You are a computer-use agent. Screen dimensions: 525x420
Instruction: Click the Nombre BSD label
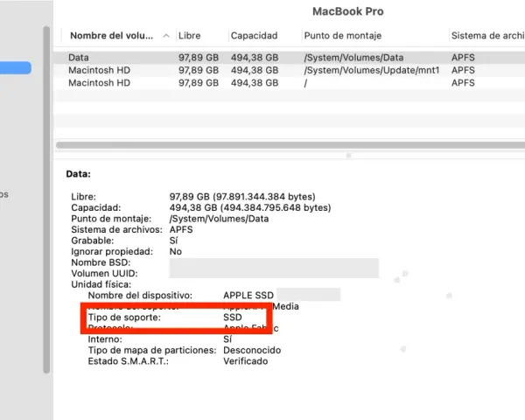[101, 262]
